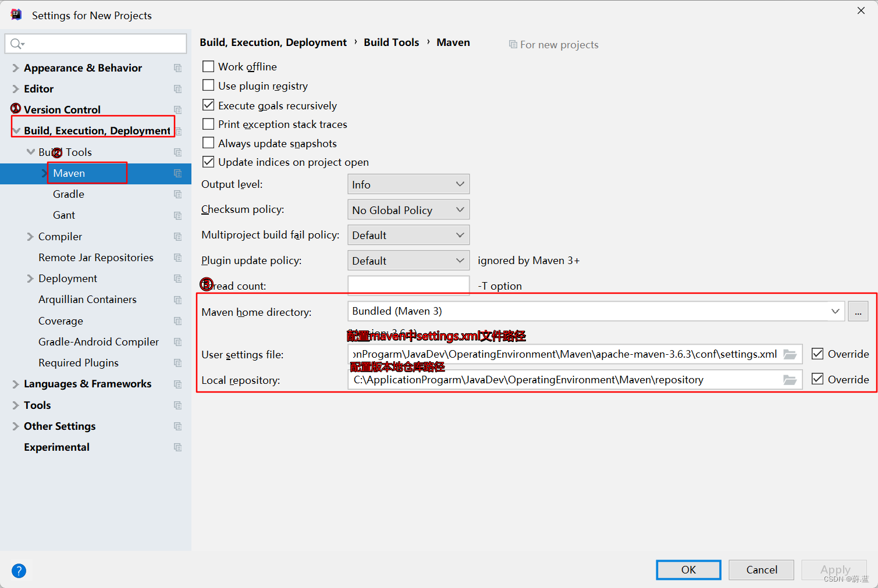Open folder browser for Local repository
This screenshot has width=878, height=588.
(790, 380)
